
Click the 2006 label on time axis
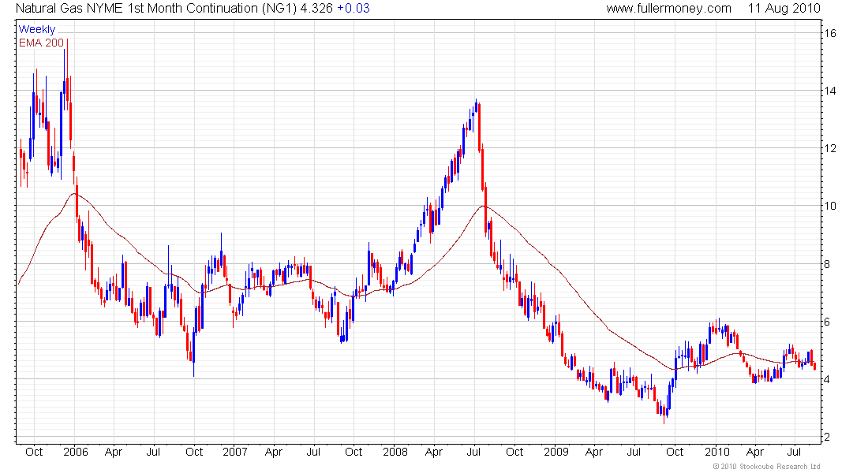pos(75,452)
